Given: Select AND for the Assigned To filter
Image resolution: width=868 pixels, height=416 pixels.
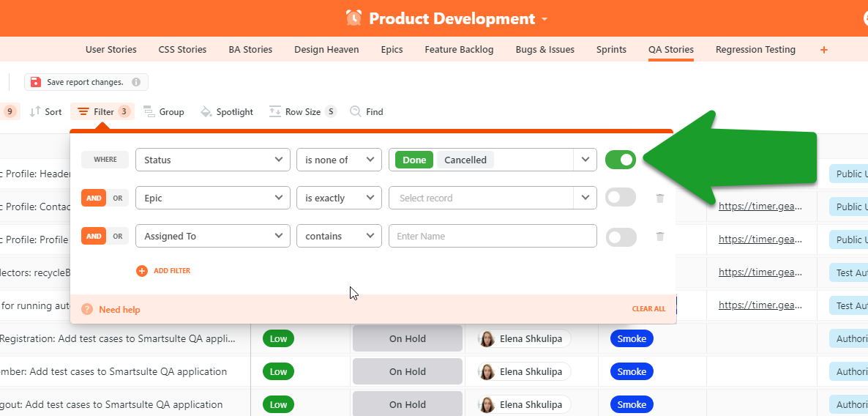Looking at the screenshot, I should click(x=94, y=236).
